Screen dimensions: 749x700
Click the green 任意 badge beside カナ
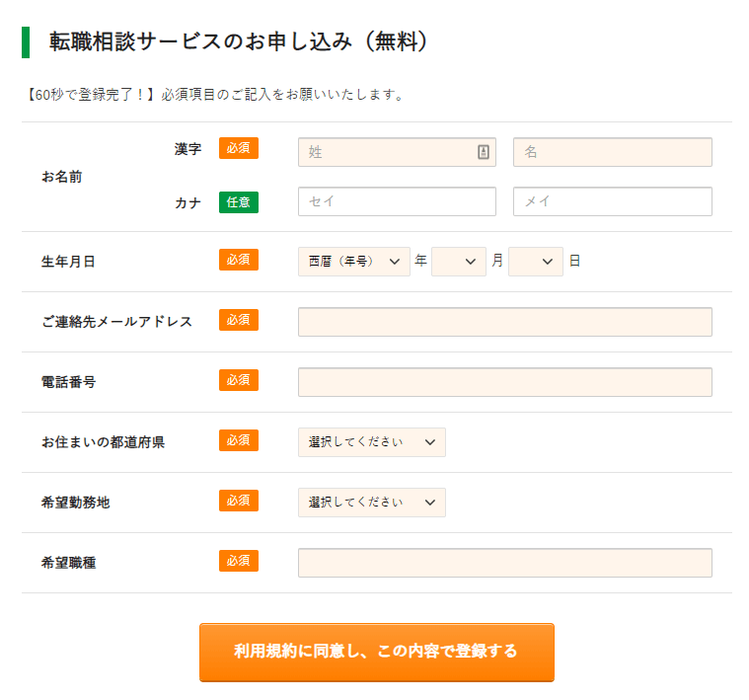pyautogui.click(x=239, y=202)
